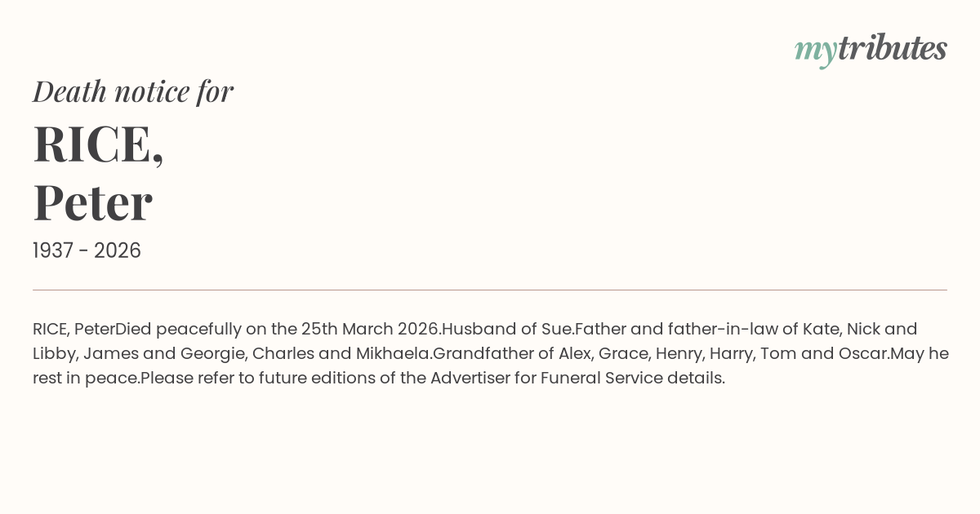Screen dimensions: 980x514
Task: Select the large "Peter" name heading
Action: (x=92, y=202)
